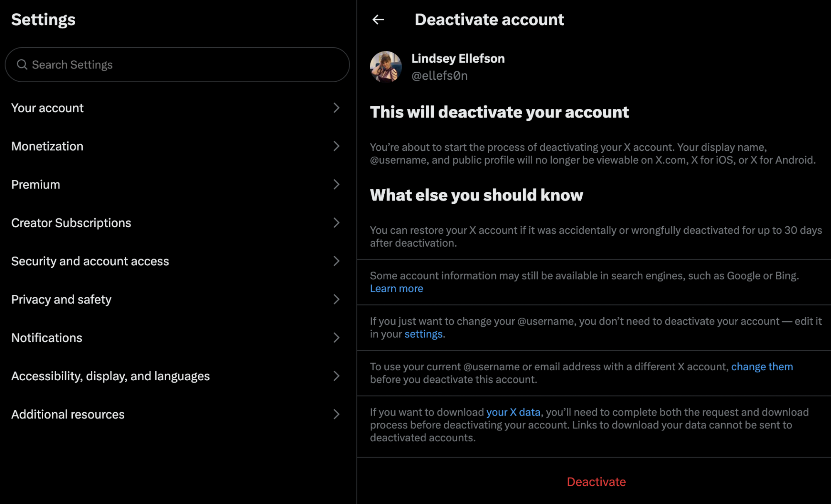This screenshot has height=504, width=831.
Task: Click the @ellefs0n username handle
Action: 440,76
